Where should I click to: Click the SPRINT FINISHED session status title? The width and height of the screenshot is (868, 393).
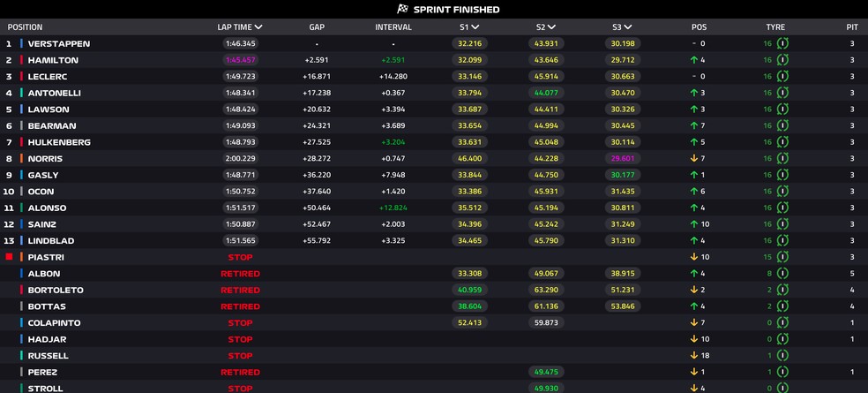point(457,10)
